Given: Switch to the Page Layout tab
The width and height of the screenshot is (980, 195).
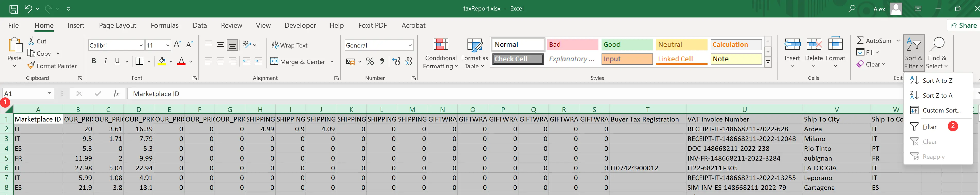Looking at the screenshot, I should 117,25.
